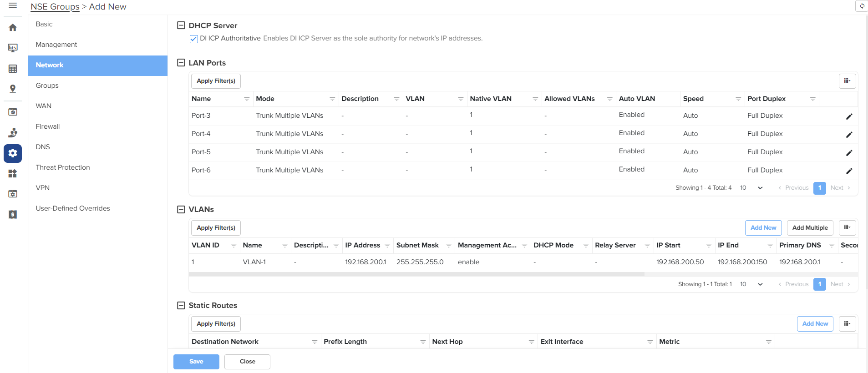Screen dimensions: 868x373
Task: Filter the Metric column
Action: coord(768,342)
